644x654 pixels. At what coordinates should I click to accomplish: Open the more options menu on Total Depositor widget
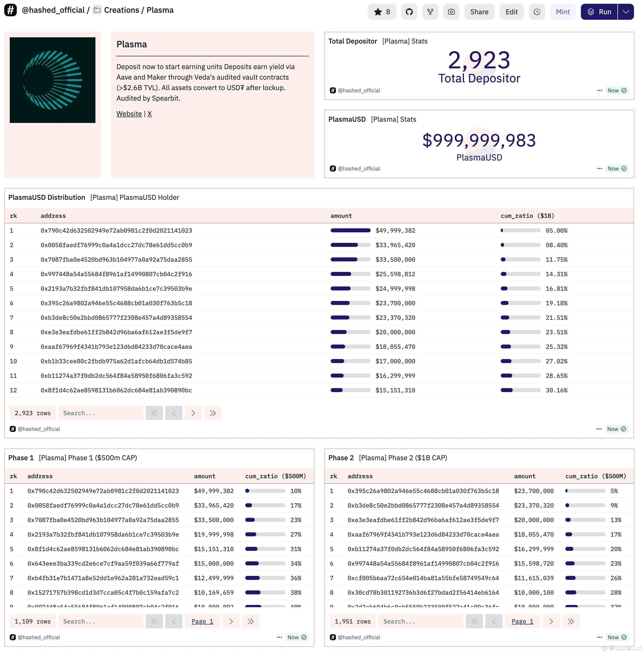coord(599,90)
